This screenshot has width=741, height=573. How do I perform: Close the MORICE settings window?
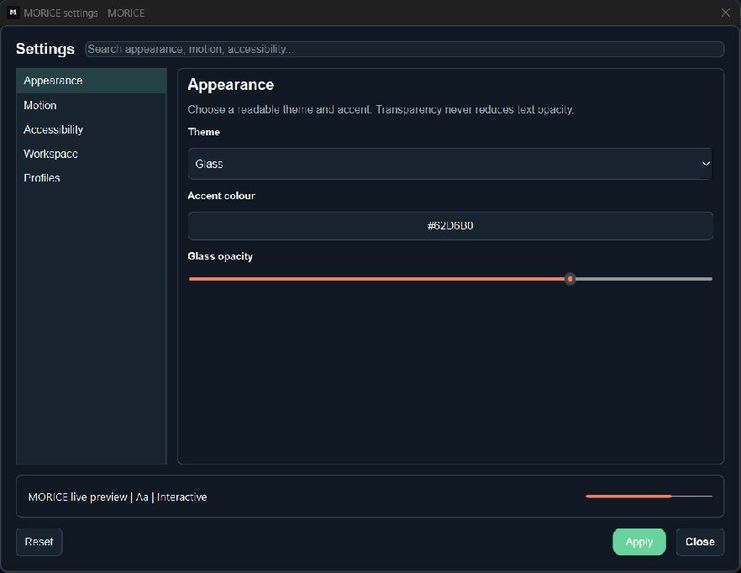coord(725,13)
